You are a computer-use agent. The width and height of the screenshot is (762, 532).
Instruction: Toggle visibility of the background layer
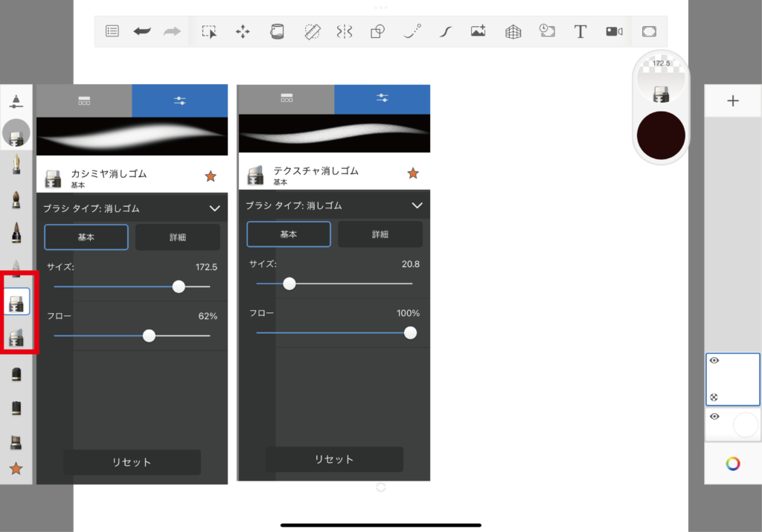point(714,417)
